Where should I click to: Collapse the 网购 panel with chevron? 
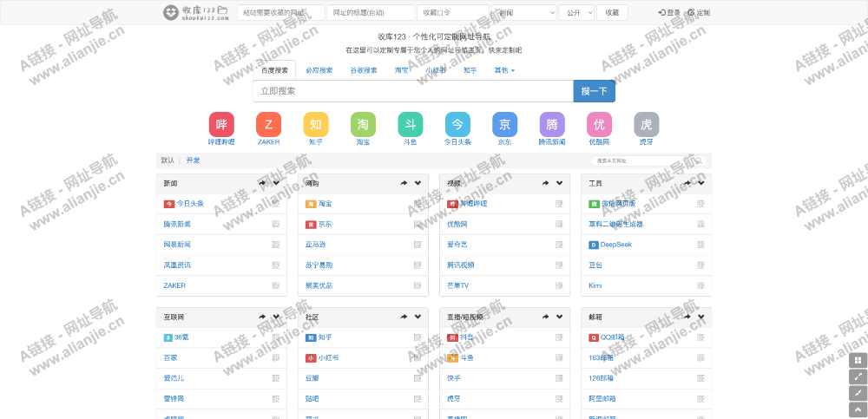pos(418,183)
